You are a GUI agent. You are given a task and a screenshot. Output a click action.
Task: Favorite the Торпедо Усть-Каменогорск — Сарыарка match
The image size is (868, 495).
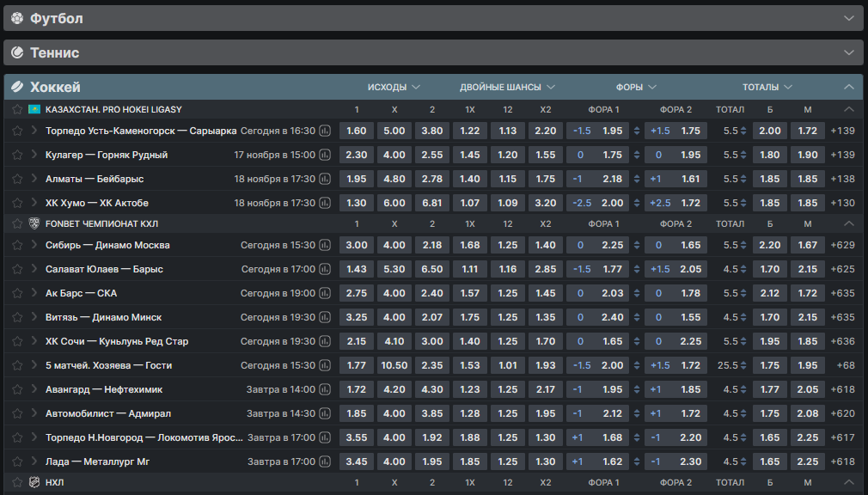(17, 131)
